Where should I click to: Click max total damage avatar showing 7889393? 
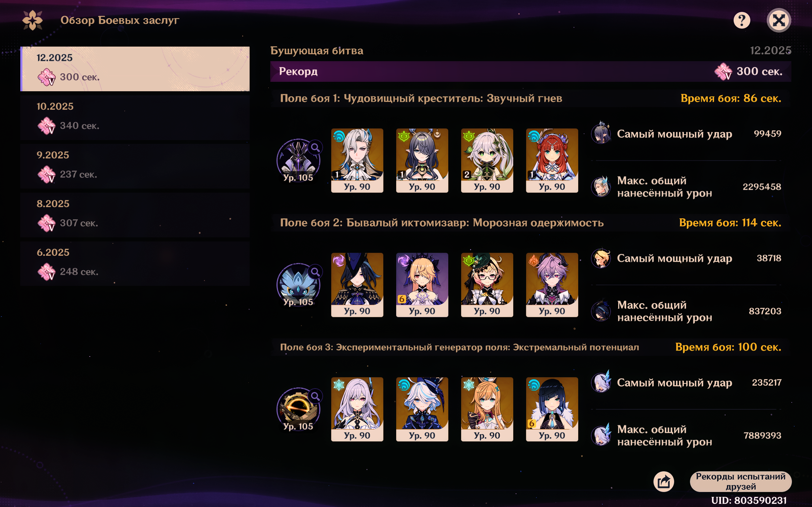click(x=601, y=435)
